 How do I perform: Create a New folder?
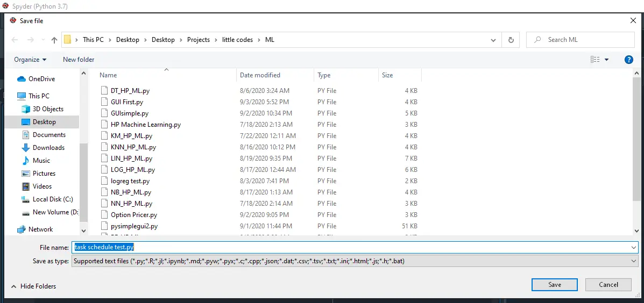tap(79, 60)
